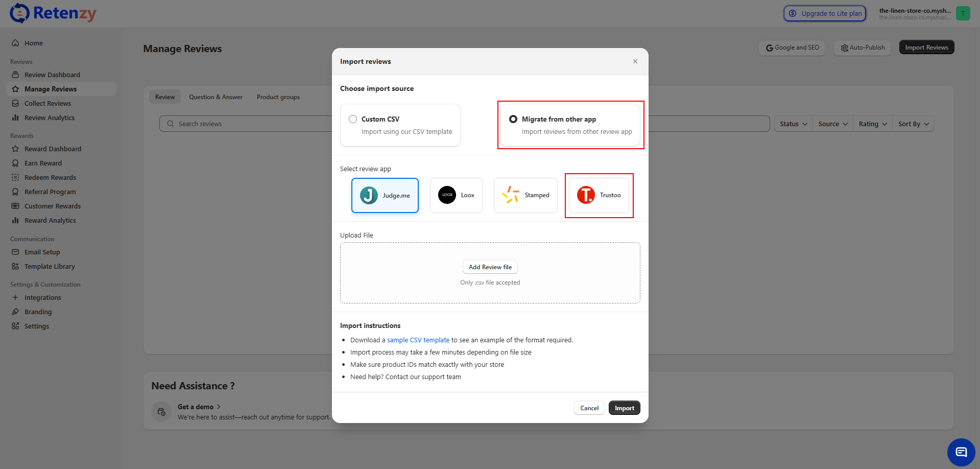Viewport: 980px width, 469px height.
Task: Click the search magnifier icon
Action: 171,124
